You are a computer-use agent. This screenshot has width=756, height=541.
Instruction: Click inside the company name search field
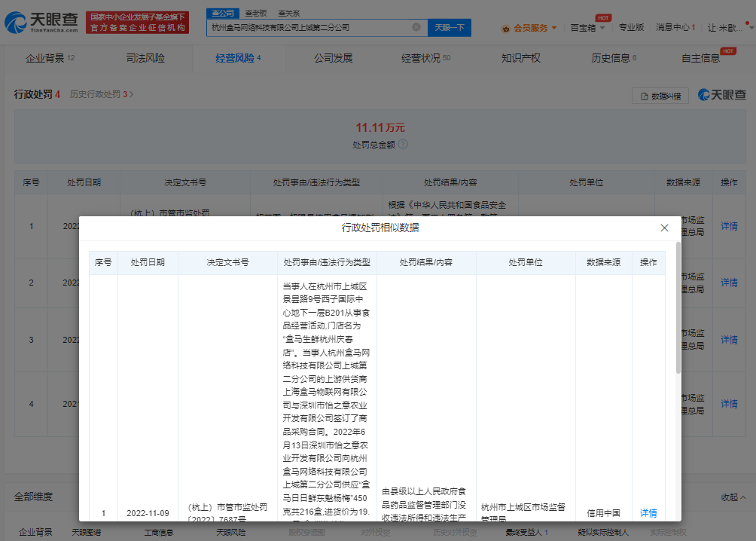[309, 27]
